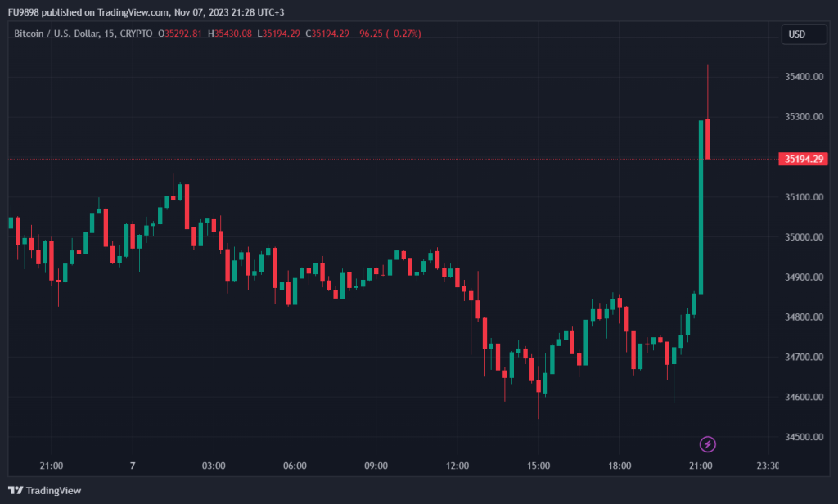Select the 15 interval label in the legend
Screen dimensions: 838x504
click(109, 34)
